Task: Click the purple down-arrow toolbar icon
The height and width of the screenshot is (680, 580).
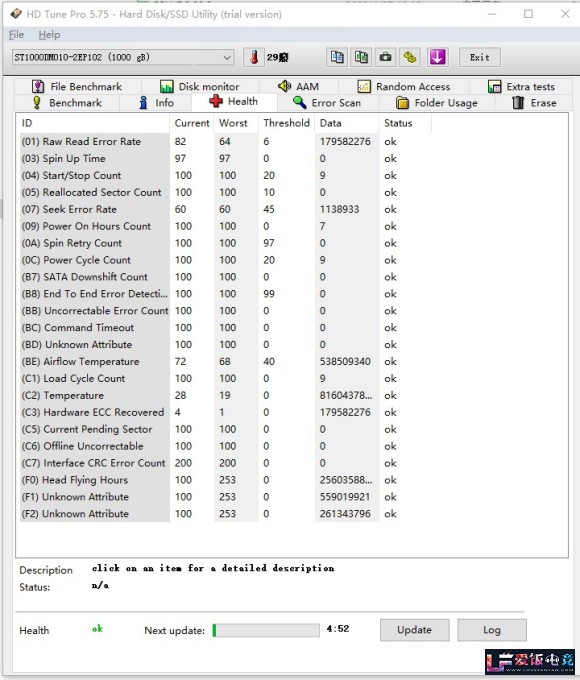Action: click(437, 57)
